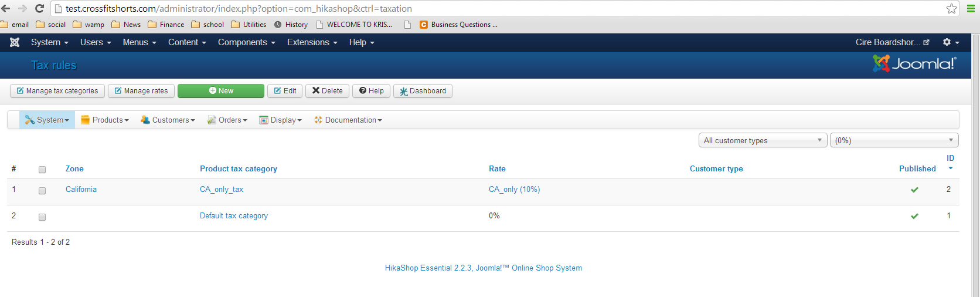The height and width of the screenshot is (297, 980).
Task: Sort by Zone column header
Action: click(74, 168)
